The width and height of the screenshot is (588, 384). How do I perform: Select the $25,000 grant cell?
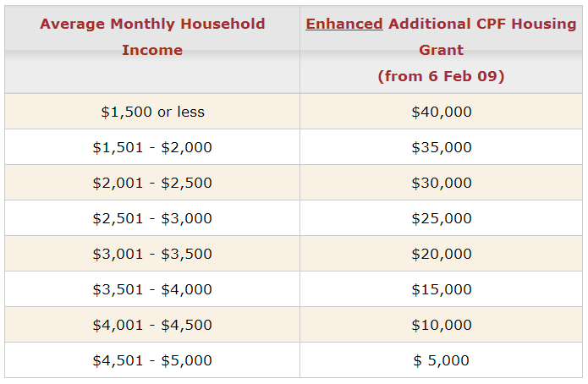pyautogui.click(x=441, y=218)
